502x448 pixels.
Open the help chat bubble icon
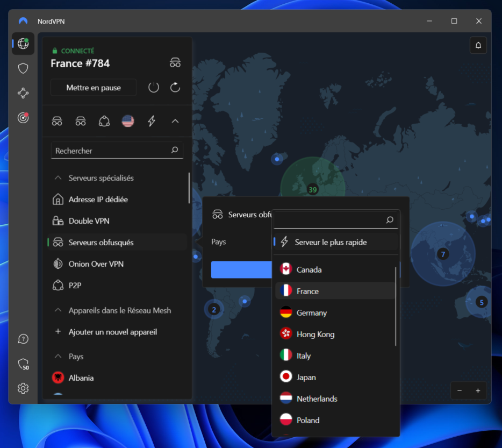[x=23, y=339]
